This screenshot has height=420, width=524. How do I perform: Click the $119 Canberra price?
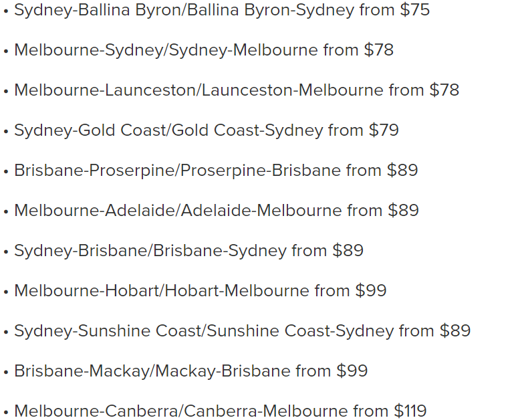click(410, 411)
